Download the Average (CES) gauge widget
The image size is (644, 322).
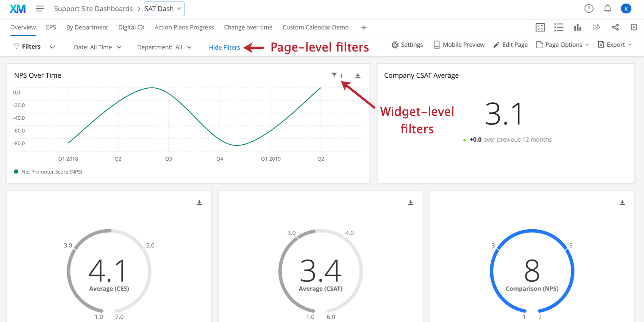click(x=199, y=203)
